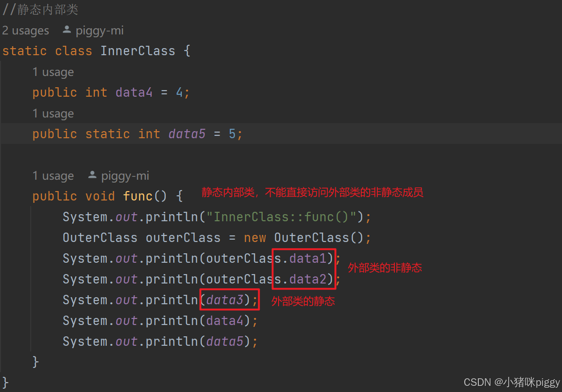
Task: Click the "2 usages" hint above InnerClass
Action: tap(26, 31)
